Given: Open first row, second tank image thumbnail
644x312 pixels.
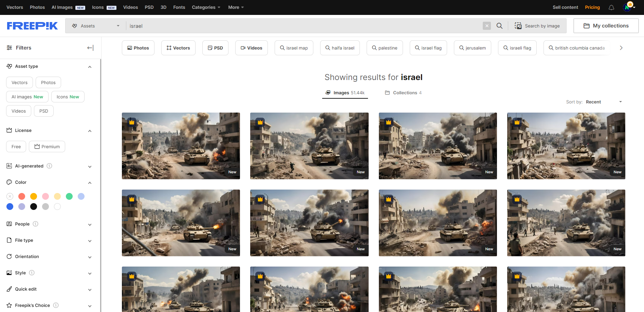Looking at the screenshot, I should (x=309, y=146).
